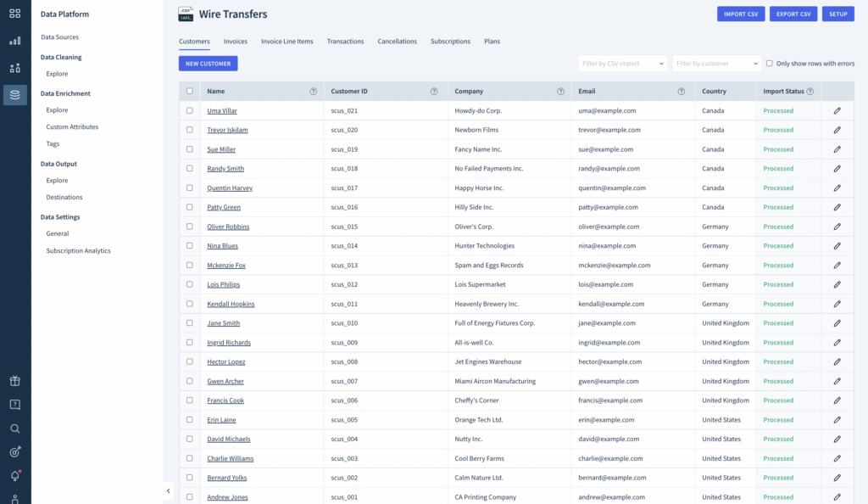Switch to the Plans tab
The width and height of the screenshot is (868, 504).
[x=492, y=42]
